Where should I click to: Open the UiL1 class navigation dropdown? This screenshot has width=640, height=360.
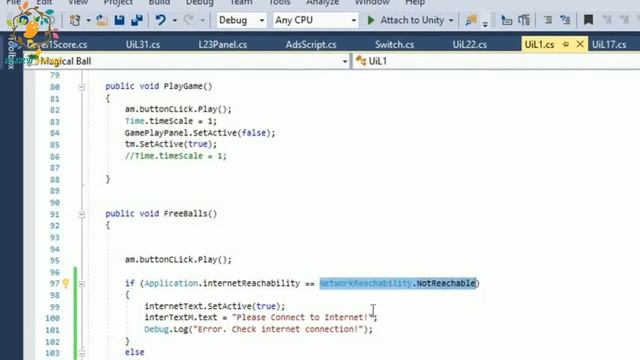496,61
